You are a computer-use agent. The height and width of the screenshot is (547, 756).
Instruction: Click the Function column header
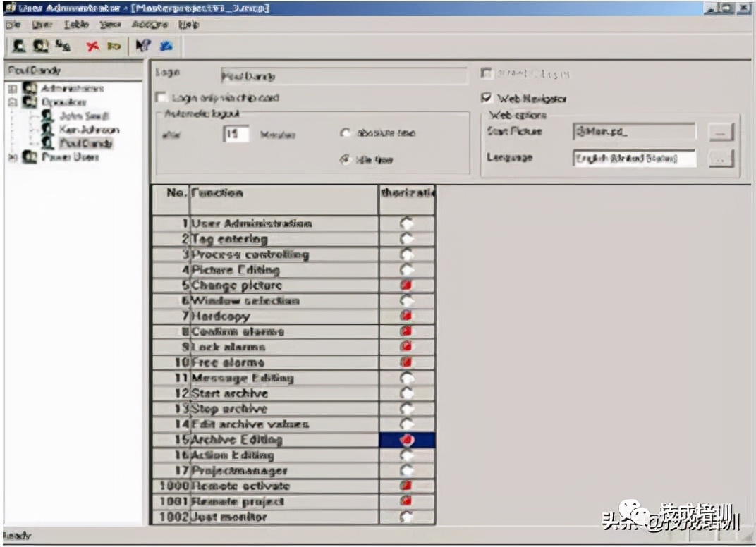click(x=284, y=200)
